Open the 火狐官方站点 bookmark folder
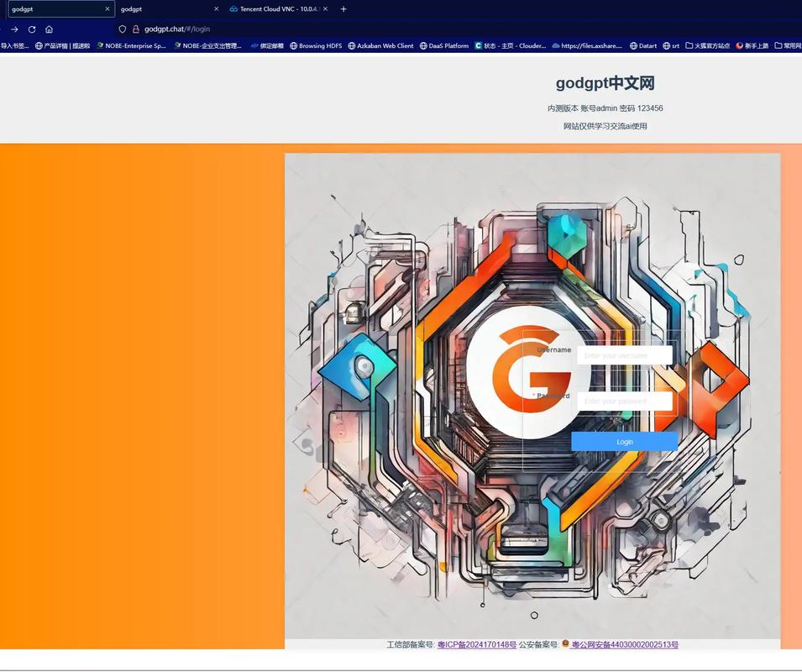Screen dimensions: 802x672 pos(707,45)
